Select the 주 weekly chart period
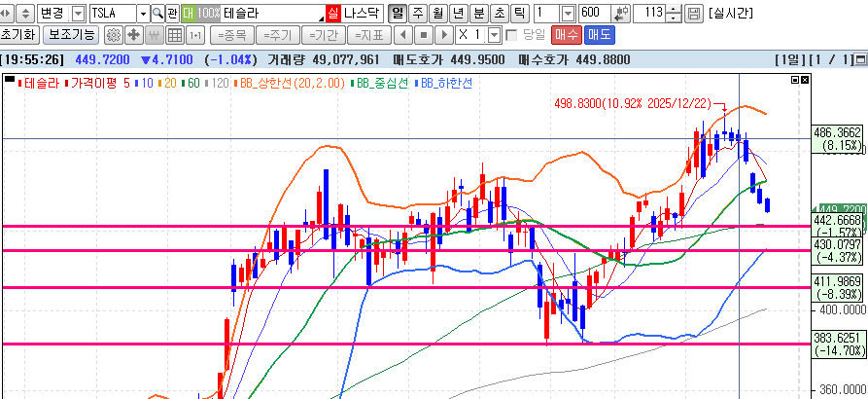This screenshot has height=399, width=868. pos(418,13)
